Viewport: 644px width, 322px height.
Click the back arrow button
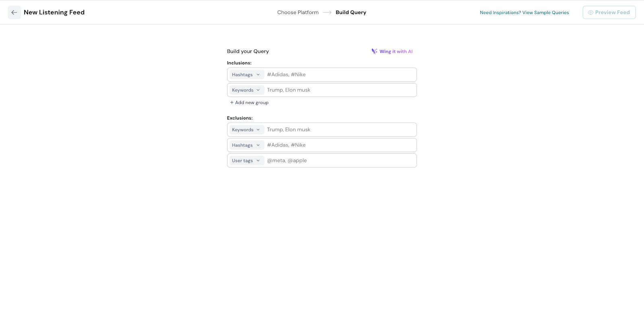click(x=14, y=12)
